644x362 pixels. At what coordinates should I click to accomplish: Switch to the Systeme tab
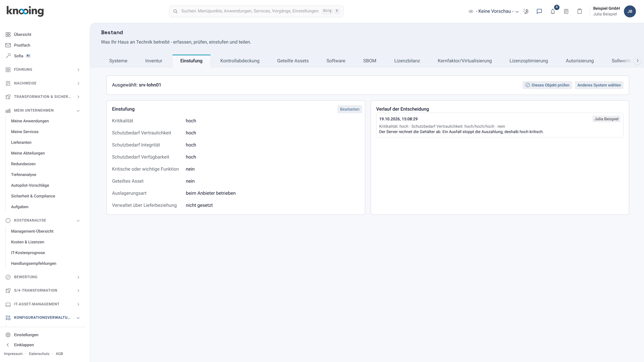(x=118, y=61)
